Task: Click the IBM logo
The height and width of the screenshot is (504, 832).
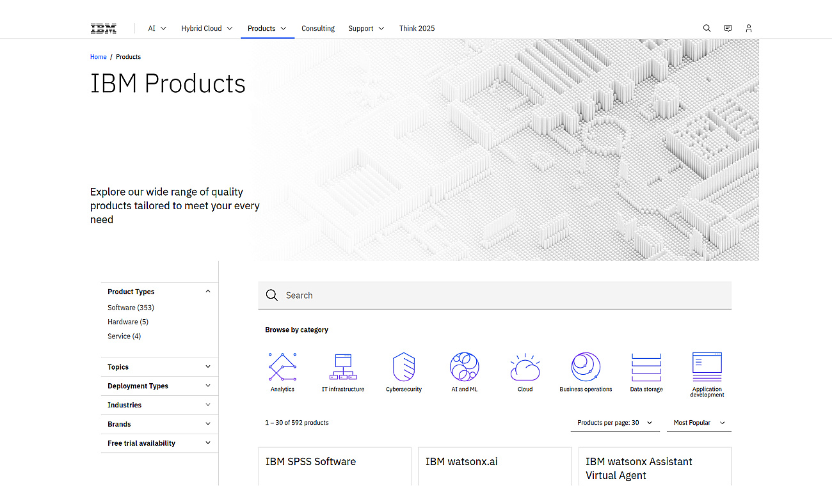Action: [x=103, y=28]
